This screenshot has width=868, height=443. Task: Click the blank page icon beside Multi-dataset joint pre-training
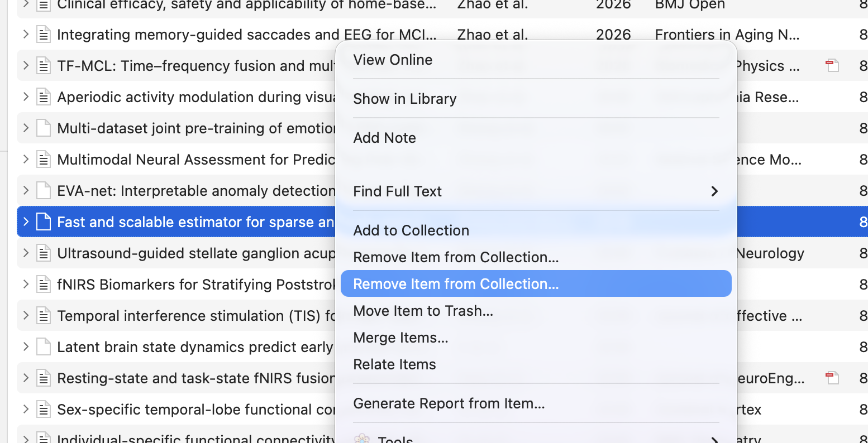pos(44,128)
